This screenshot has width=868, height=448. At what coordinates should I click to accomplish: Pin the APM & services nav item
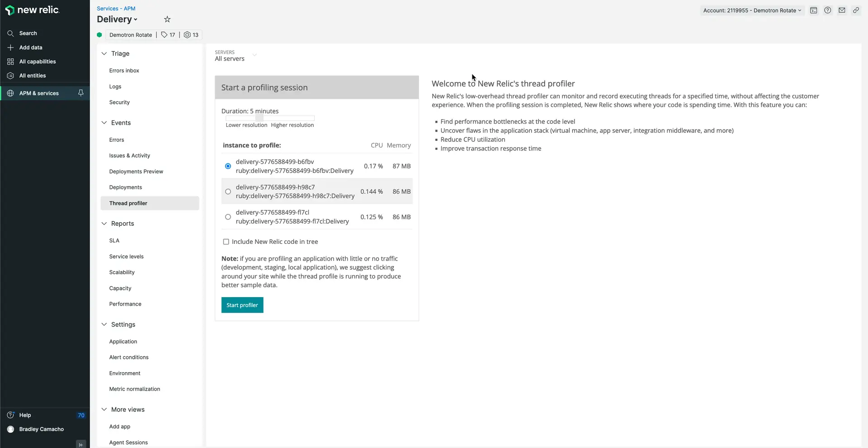click(x=81, y=93)
